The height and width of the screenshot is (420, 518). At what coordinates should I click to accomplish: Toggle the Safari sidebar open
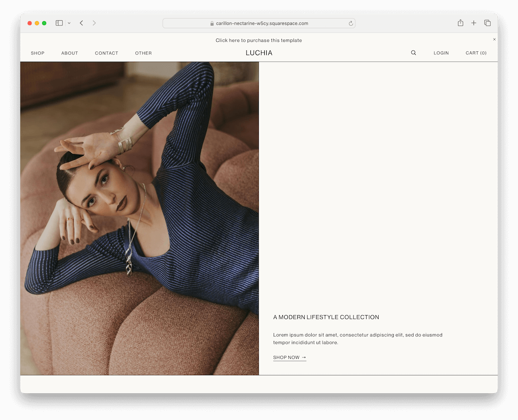coord(59,23)
